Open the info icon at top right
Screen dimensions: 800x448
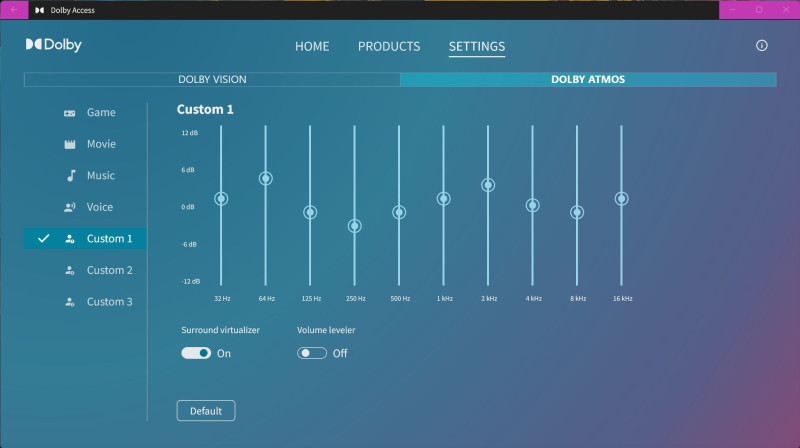[761, 46]
